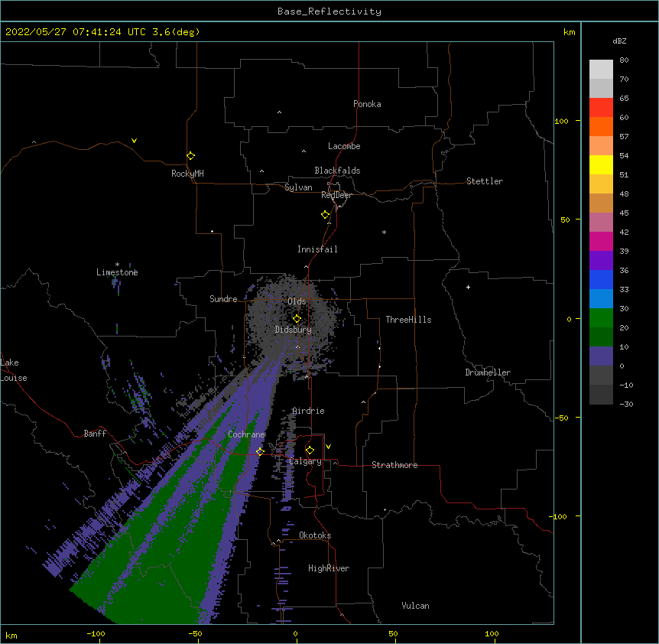This screenshot has width=659, height=644.
Task: Click the yellow diamond marker above Calgary label
Action: pyautogui.click(x=310, y=450)
